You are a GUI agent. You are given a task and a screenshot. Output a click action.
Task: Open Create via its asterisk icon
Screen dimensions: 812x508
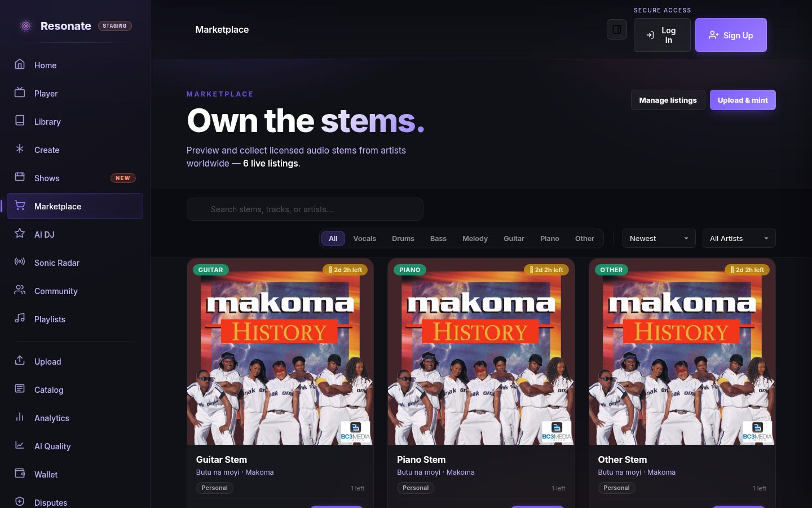pos(20,148)
